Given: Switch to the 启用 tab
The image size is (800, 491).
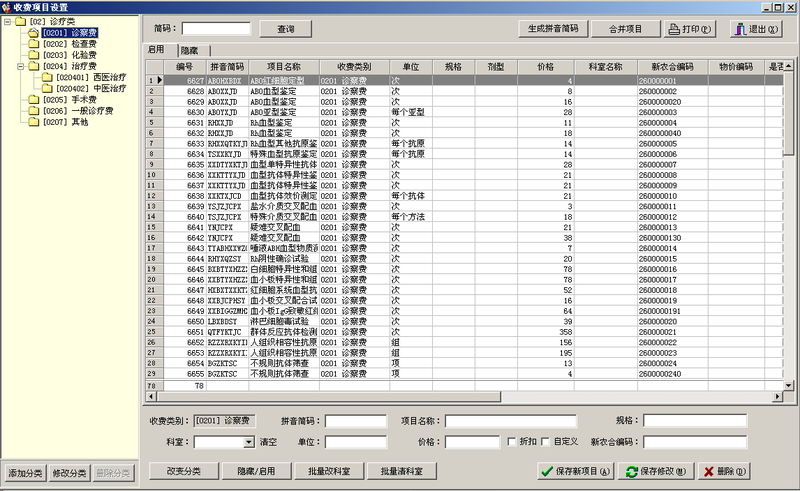Looking at the screenshot, I should [x=156, y=50].
